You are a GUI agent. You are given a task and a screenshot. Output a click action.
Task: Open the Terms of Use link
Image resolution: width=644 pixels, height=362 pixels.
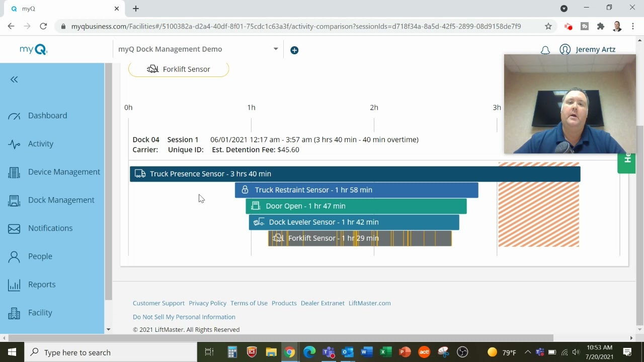[249, 303]
